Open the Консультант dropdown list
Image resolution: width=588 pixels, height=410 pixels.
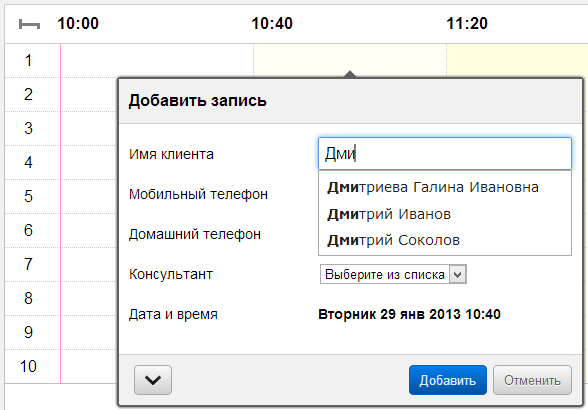pos(393,274)
